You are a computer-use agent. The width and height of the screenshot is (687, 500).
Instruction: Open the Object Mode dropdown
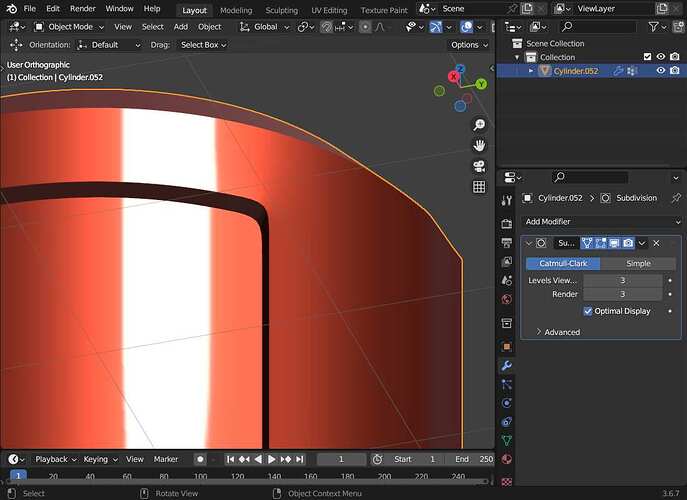click(x=69, y=27)
